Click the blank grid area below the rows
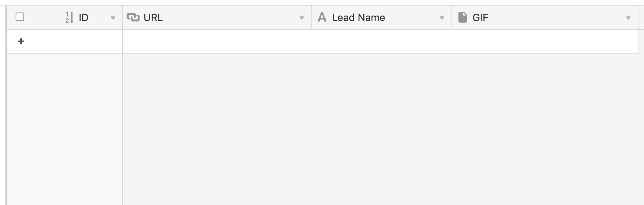Screen dimensions: 644x205 pyautogui.click(x=380, y=129)
